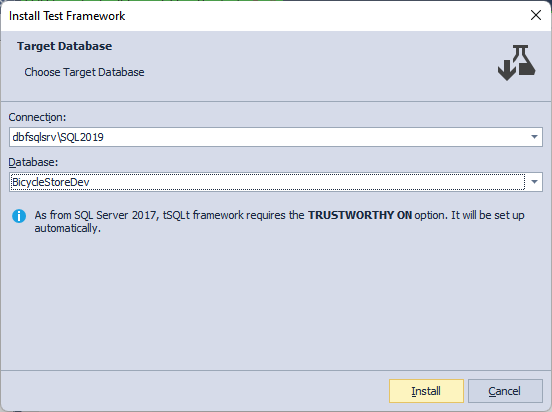Click the blue information icon
This screenshot has height=412, width=552.
19,216
